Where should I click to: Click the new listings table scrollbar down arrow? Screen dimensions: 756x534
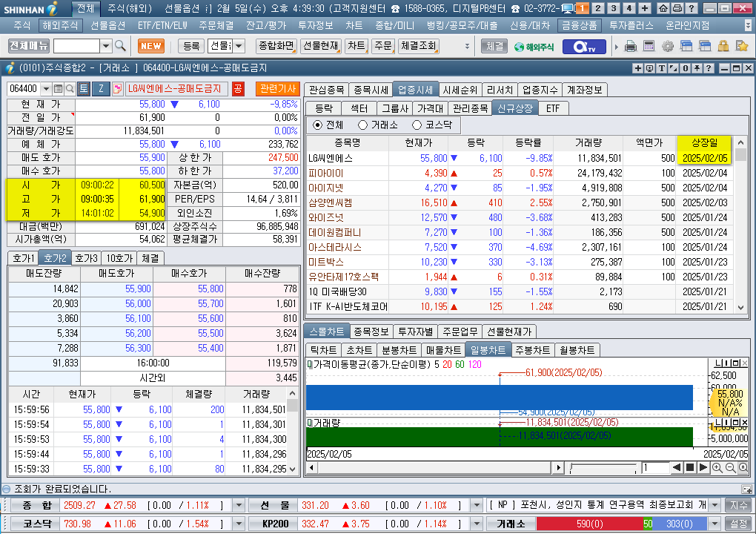pyautogui.click(x=741, y=307)
